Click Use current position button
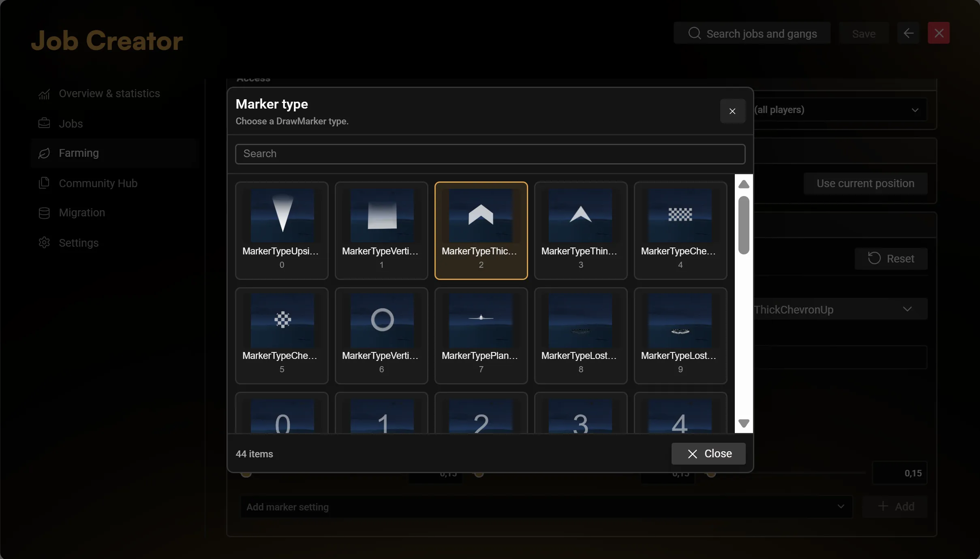Viewport: 980px width, 559px height. point(865,183)
